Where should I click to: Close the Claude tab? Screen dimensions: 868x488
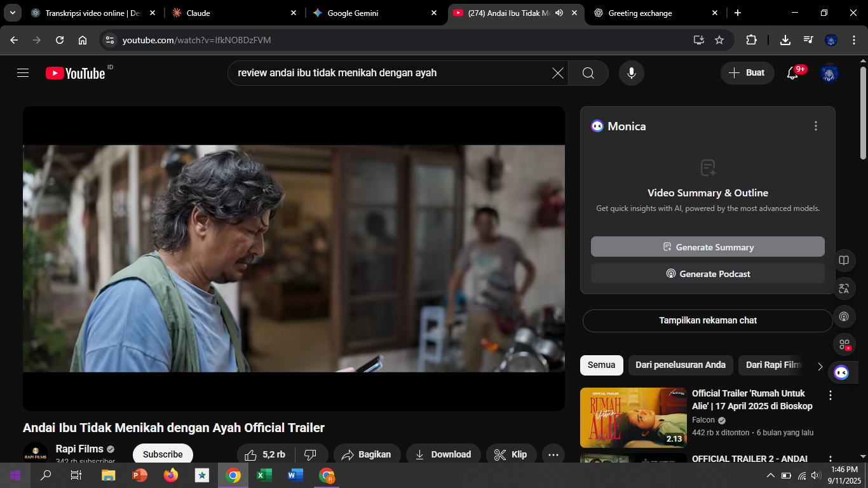click(294, 13)
